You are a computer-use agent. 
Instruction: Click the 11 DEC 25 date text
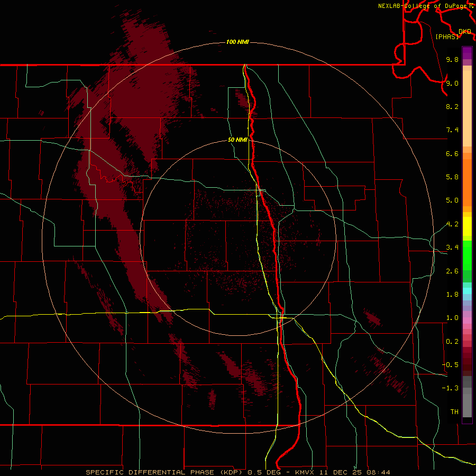pyautogui.click(x=340, y=472)
